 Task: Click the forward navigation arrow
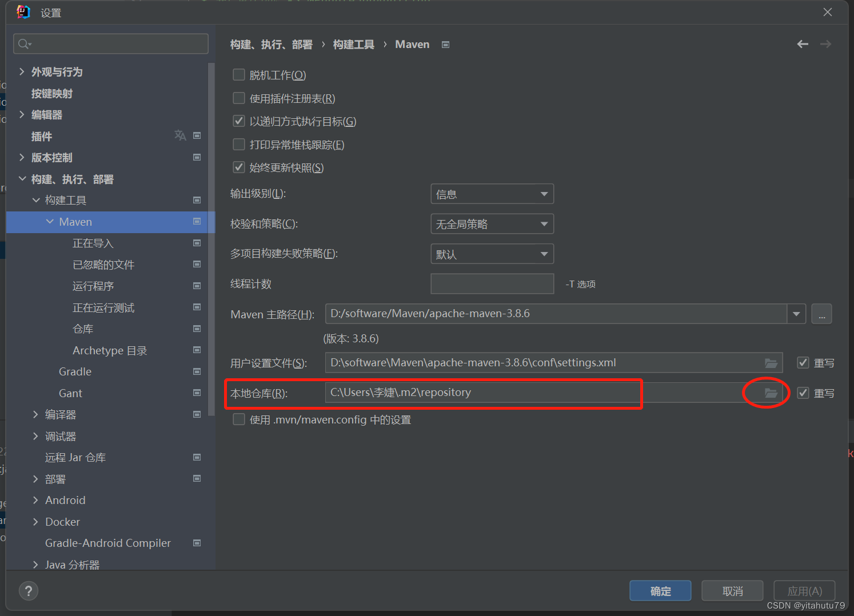(825, 44)
